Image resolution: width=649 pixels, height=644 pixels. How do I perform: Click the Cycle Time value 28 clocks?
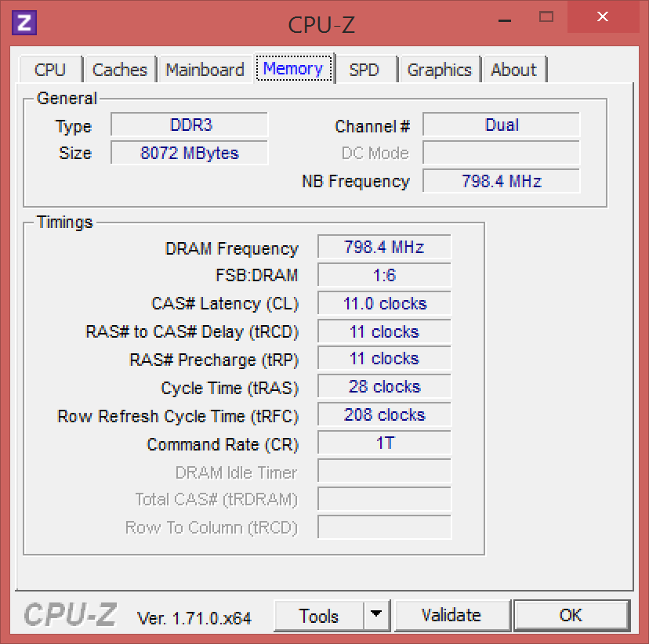384,386
